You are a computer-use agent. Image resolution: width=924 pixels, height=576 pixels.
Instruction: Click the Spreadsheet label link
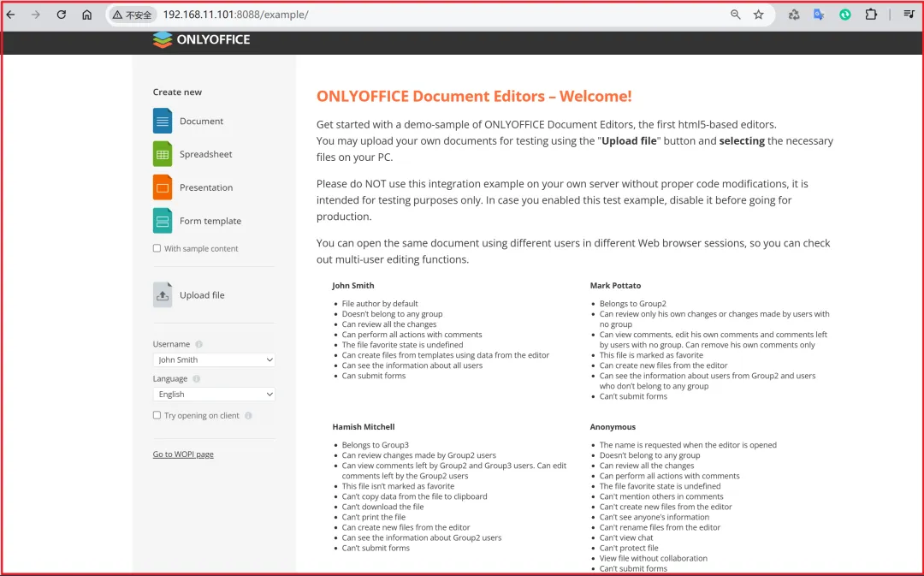click(205, 154)
